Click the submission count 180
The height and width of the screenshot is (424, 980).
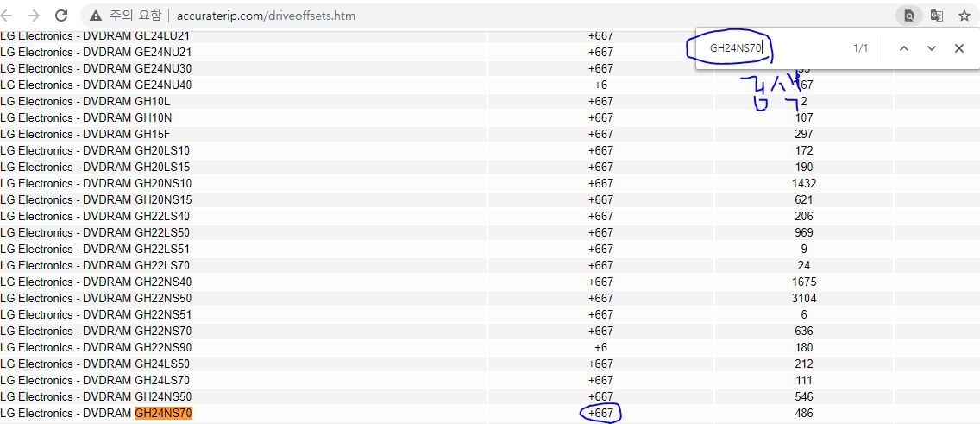(x=804, y=347)
